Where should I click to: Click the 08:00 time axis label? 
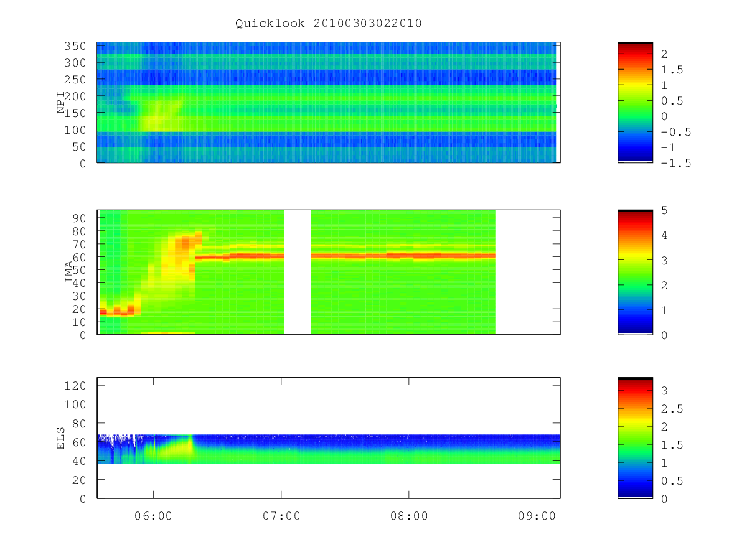point(409,516)
